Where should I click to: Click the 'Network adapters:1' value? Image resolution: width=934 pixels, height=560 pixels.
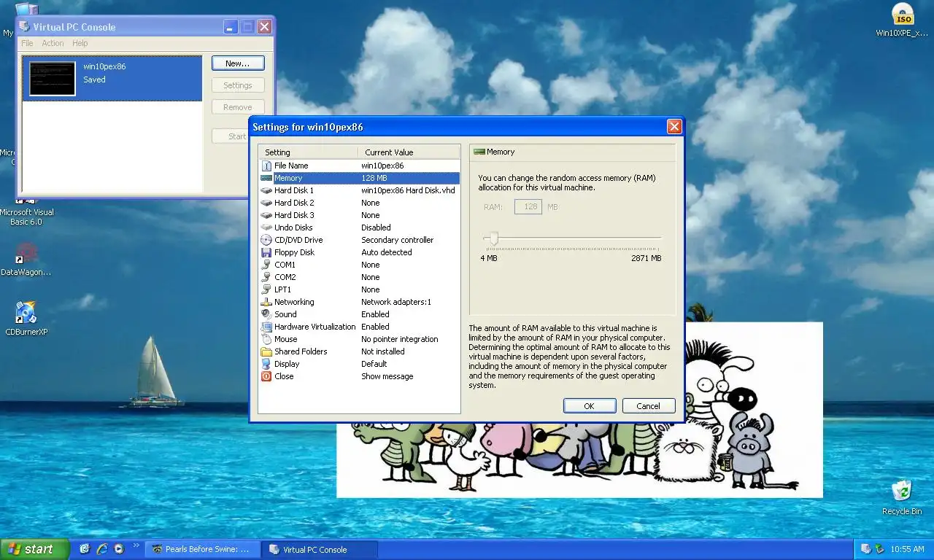(395, 302)
